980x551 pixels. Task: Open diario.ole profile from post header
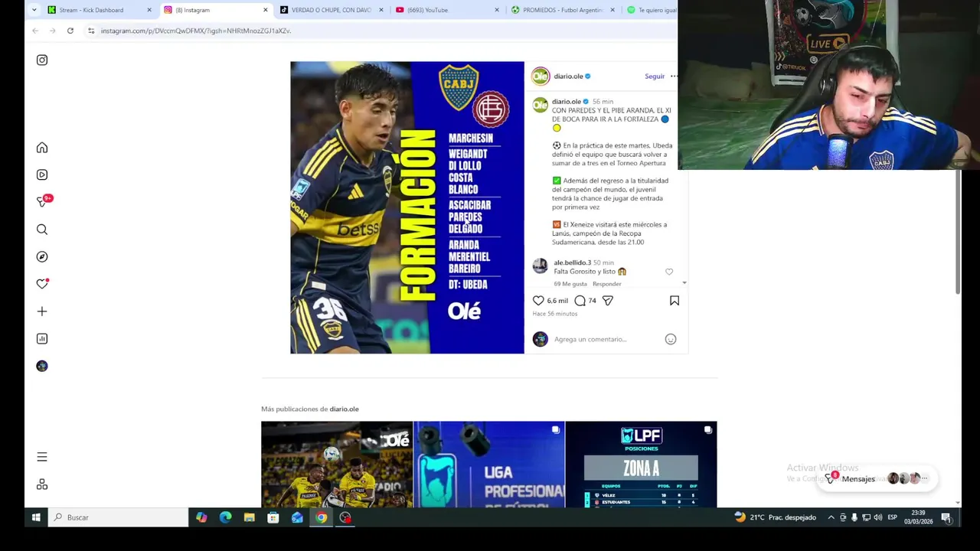point(568,77)
